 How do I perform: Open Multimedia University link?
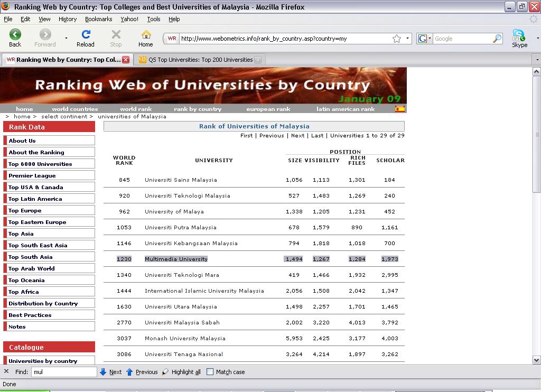click(176, 259)
